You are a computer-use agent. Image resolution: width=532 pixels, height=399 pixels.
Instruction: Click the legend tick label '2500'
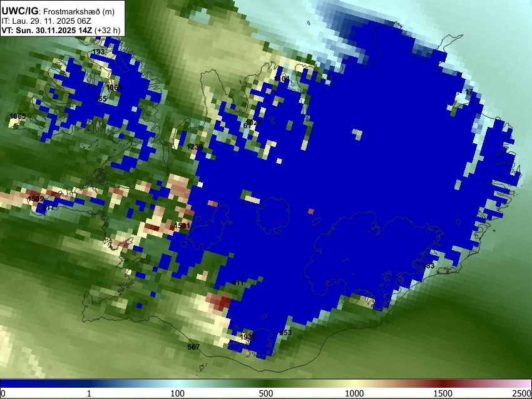coord(523,393)
